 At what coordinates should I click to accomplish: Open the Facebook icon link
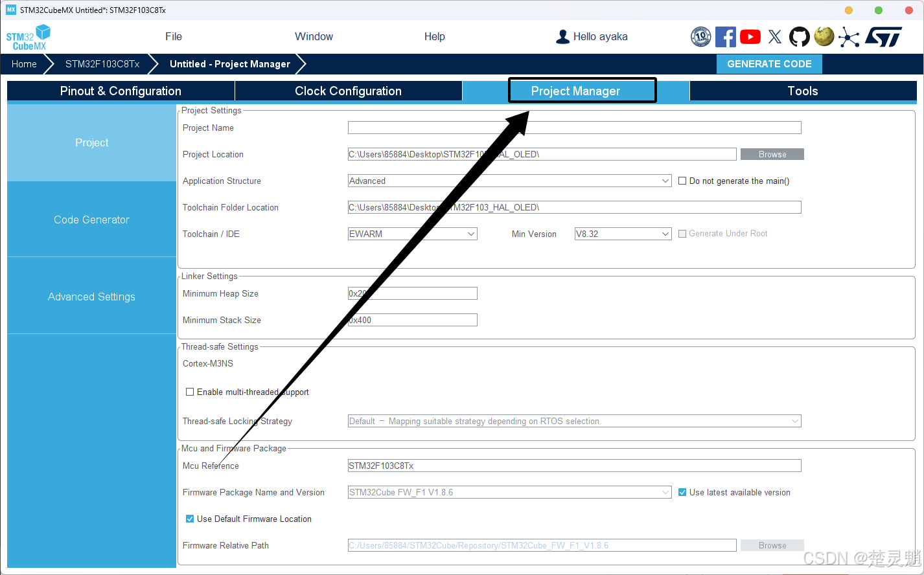pos(726,37)
